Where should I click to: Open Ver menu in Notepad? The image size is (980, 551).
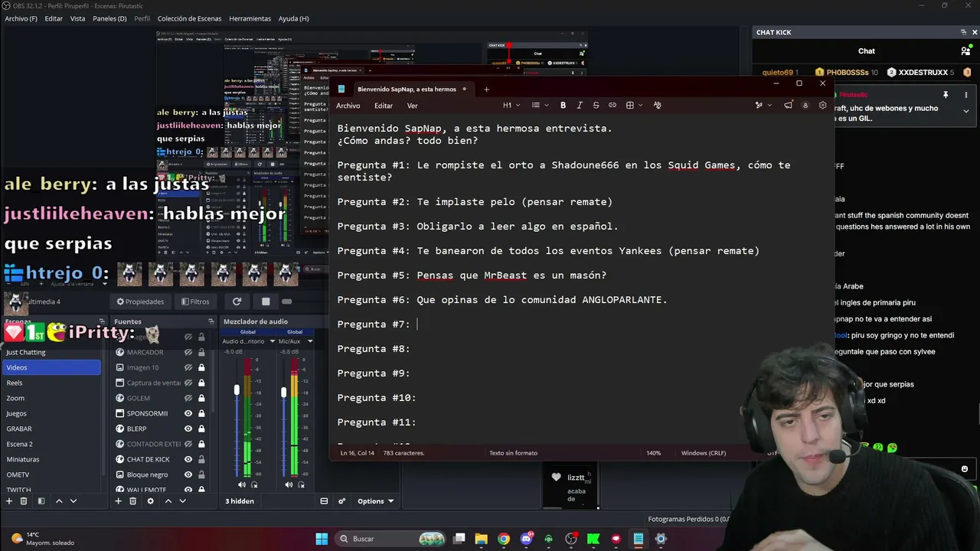click(412, 106)
